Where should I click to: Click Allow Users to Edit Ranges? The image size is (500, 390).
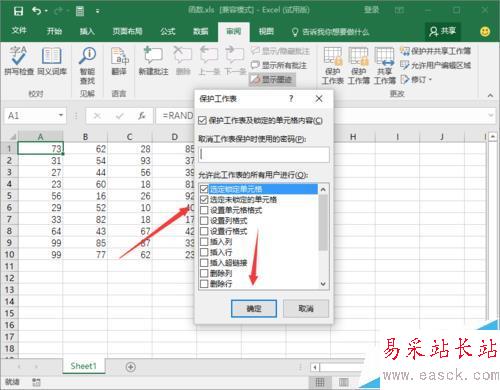coord(435,65)
